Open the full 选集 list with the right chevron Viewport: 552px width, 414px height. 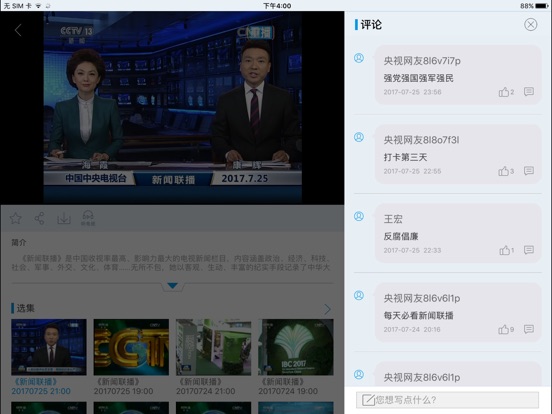327,309
